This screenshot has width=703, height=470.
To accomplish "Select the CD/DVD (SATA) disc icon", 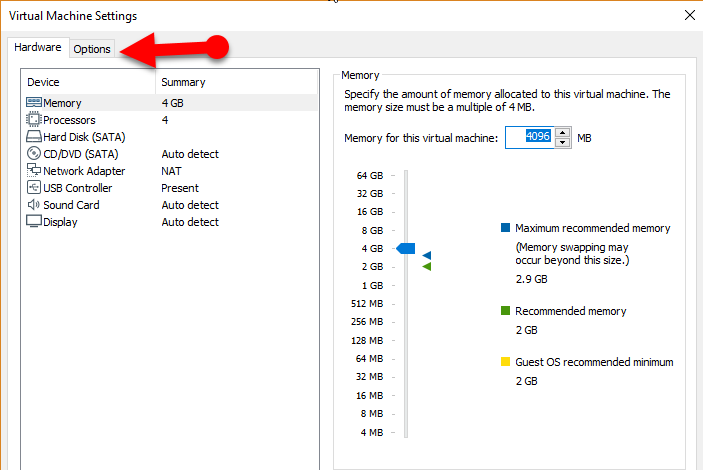I will point(34,154).
